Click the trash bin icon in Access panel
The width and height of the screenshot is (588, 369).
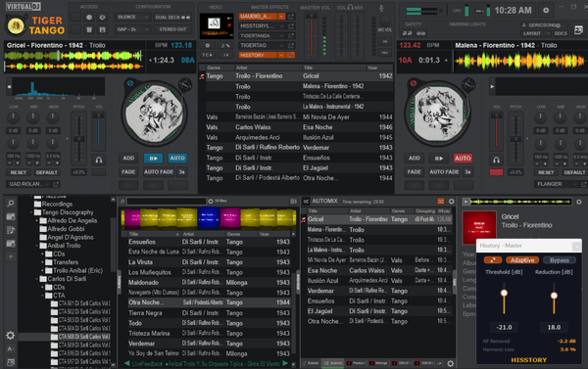point(89,29)
